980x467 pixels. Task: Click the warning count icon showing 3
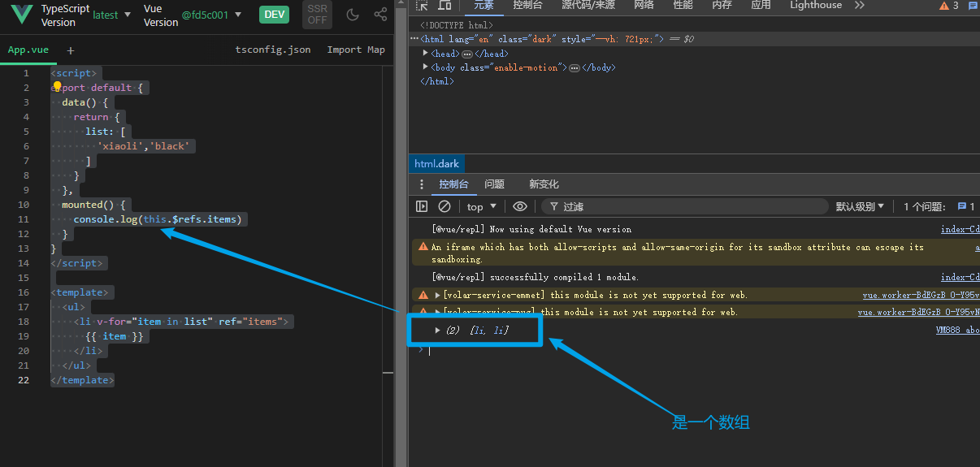point(949,5)
